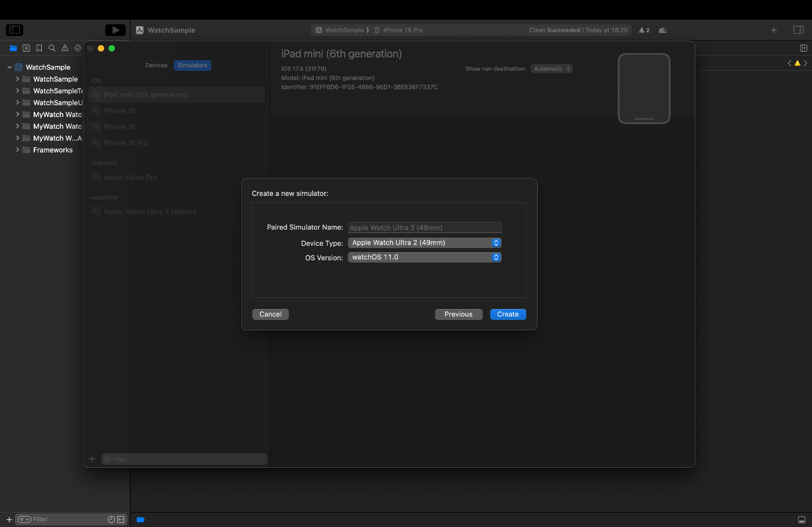Screen dimensions: 812x527
Task: Click the green zoom button of Devices window
Action: click(x=112, y=48)
